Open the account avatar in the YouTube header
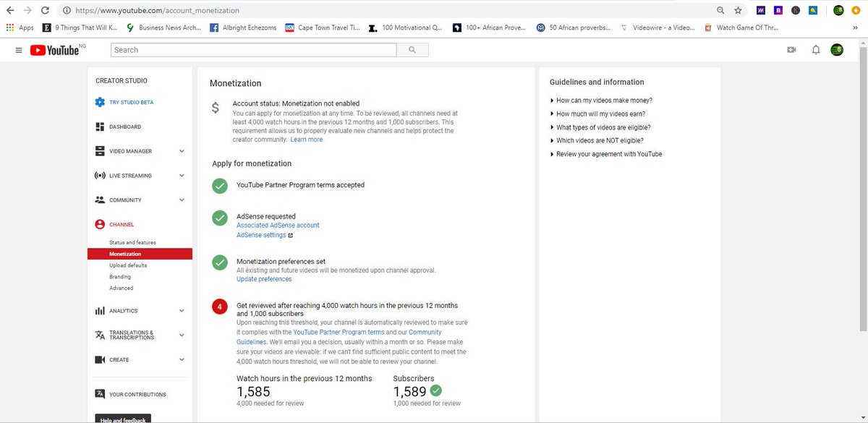Viewport: 868px width, 423px height. [x=836, y=50]
